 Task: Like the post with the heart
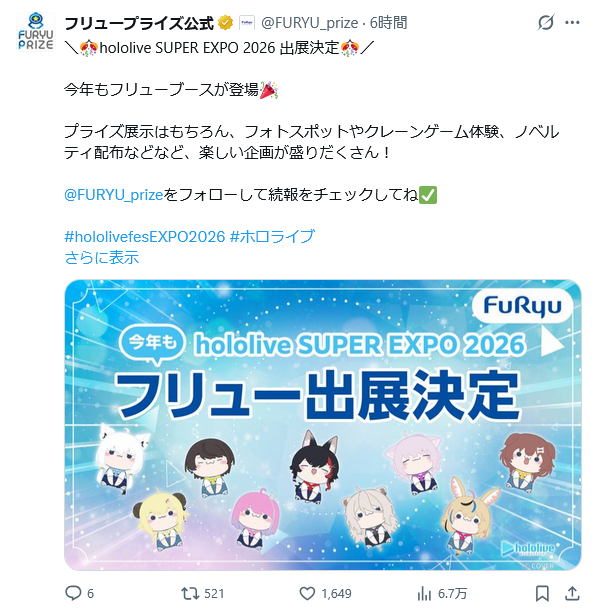[307, 593]
